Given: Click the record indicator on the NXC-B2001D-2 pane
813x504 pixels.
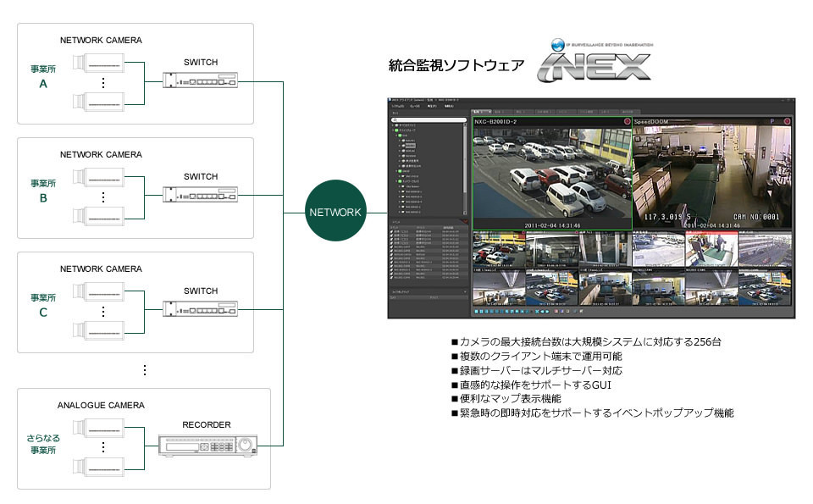Looking at the screenshot, I should tap(627, 121).
